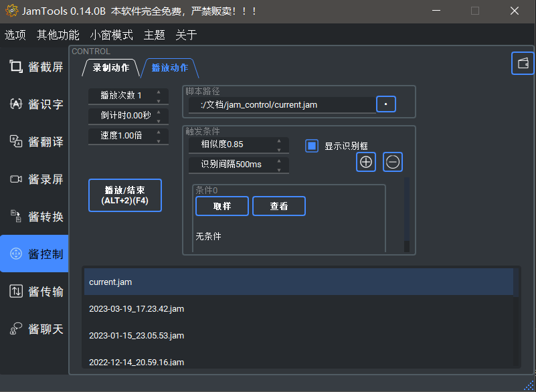Image resolution: width=536 pixels, height=392 pixels.
Task: Toggle the 显示识别框 checkbox
Action: click(312, 146)
